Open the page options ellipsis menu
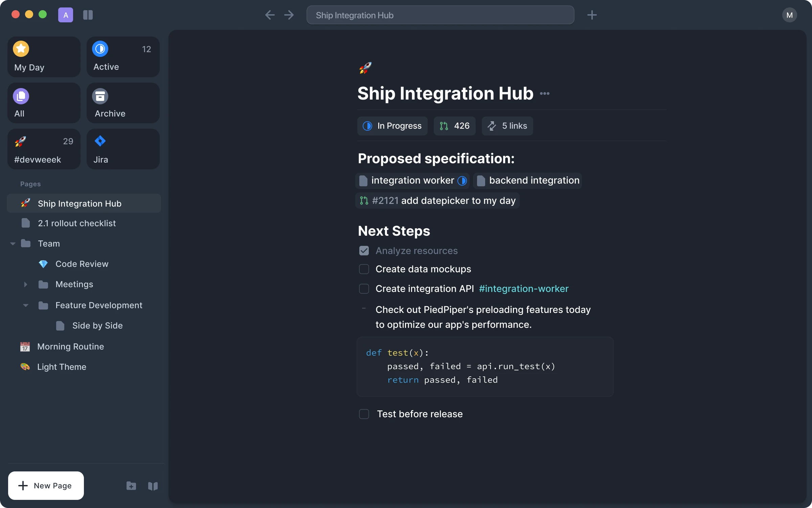812x508 pixels. (x=544, y=93)
